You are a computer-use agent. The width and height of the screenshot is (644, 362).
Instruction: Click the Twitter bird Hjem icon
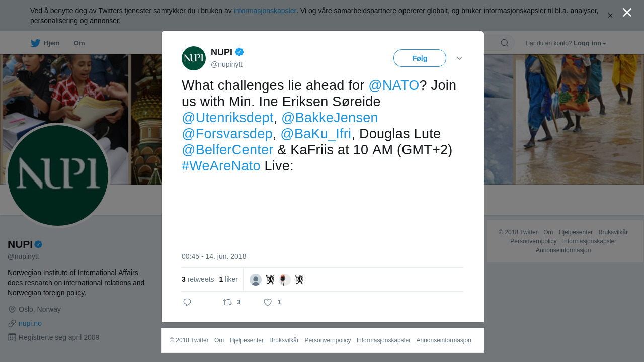pyautogui.click(x=35, y=43)
